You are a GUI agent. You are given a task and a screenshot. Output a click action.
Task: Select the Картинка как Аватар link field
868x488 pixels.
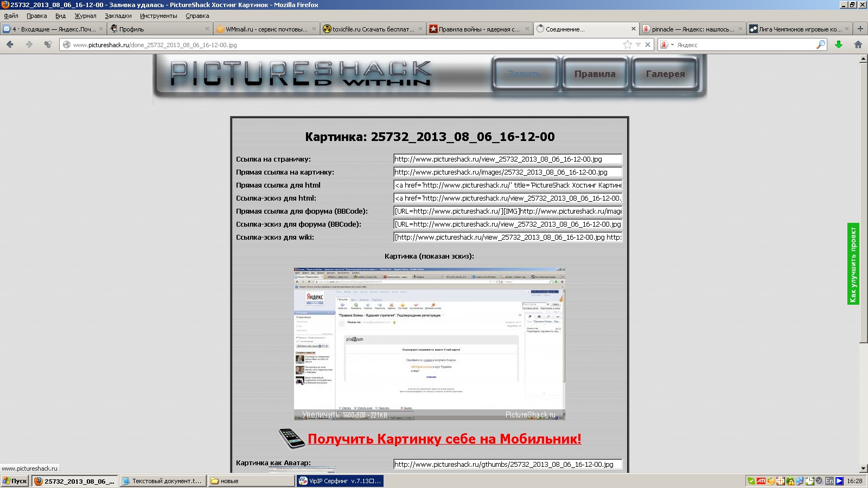[507, 464]
